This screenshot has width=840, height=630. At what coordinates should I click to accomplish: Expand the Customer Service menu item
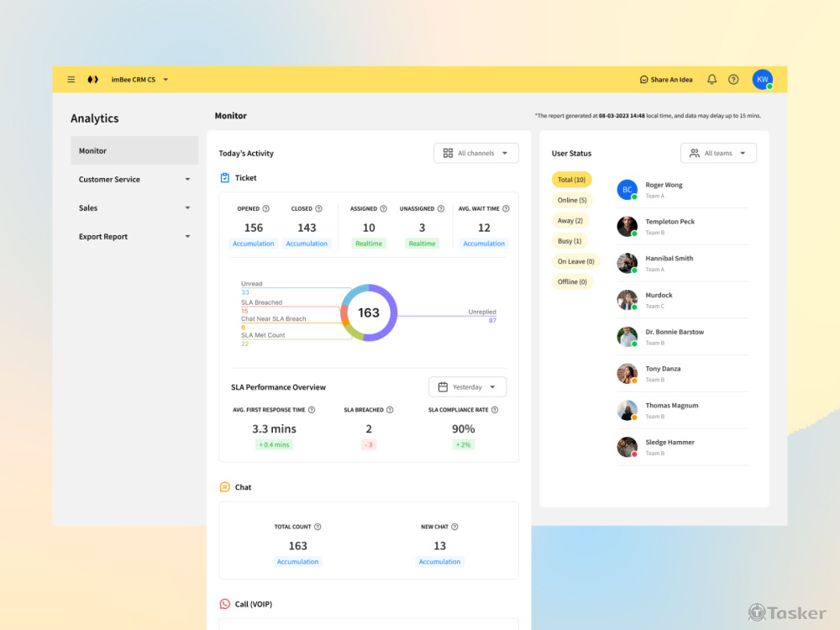(x=134, y=180)
